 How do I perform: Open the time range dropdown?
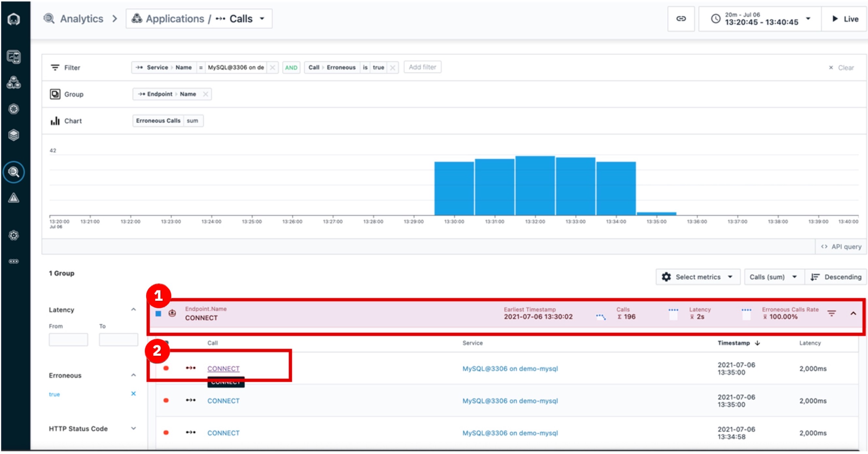759,19
